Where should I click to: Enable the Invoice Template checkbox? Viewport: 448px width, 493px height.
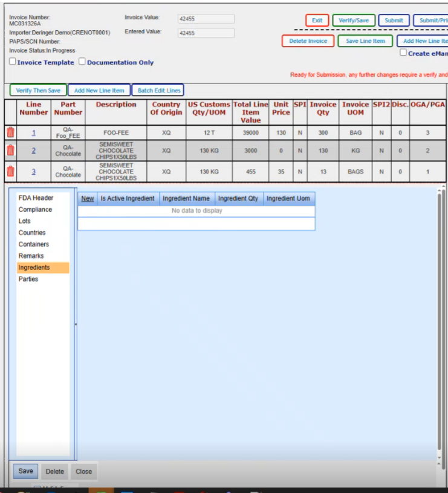click(13, 62)
